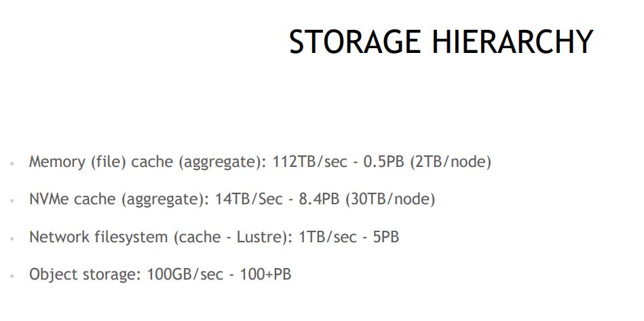Click the bullet dot before Network filesystem

(13, 240)
